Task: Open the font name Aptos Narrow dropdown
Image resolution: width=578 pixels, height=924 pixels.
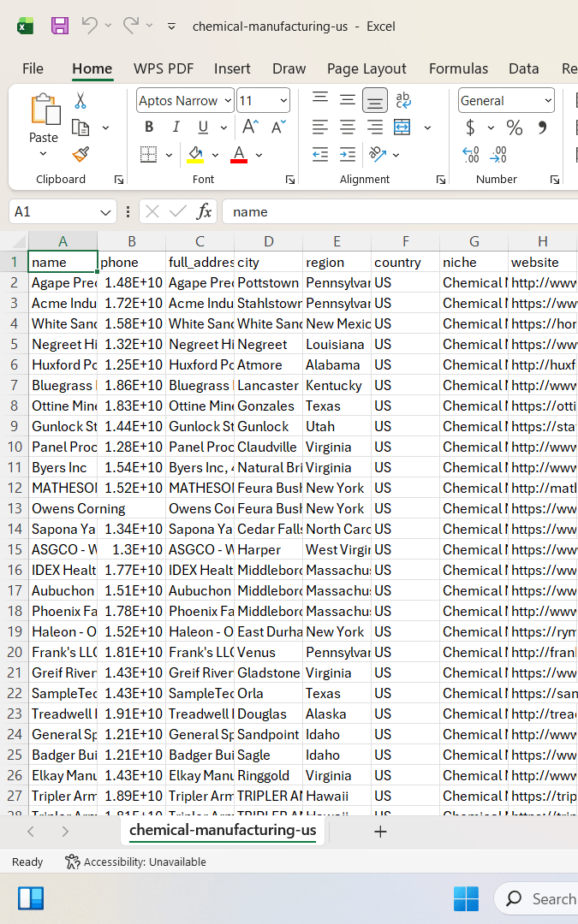Action: pos(229,101)
